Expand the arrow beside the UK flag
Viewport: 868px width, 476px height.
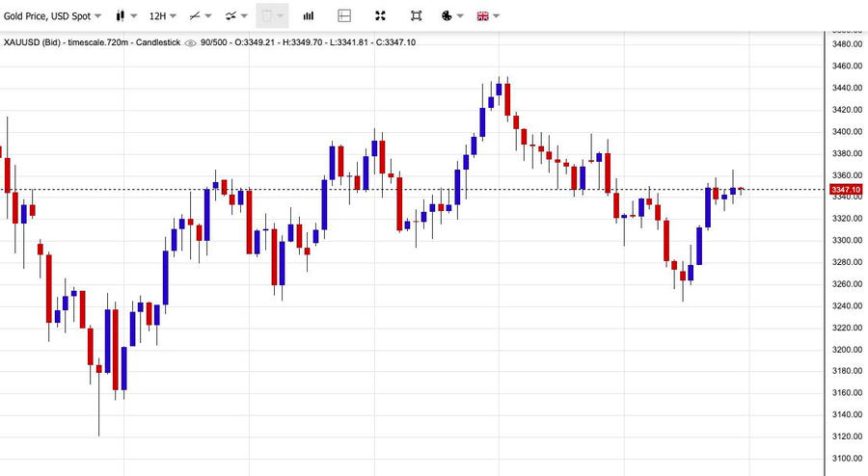click(x=497, y=16)
